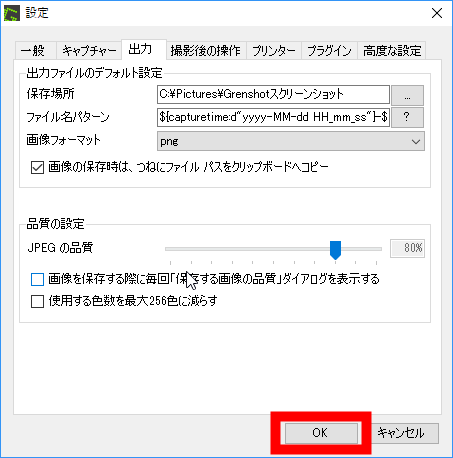Screen dimensions: 453x458
Task: Uncheck the copy file path to clipboard checkbox
Action: point(37,167)
